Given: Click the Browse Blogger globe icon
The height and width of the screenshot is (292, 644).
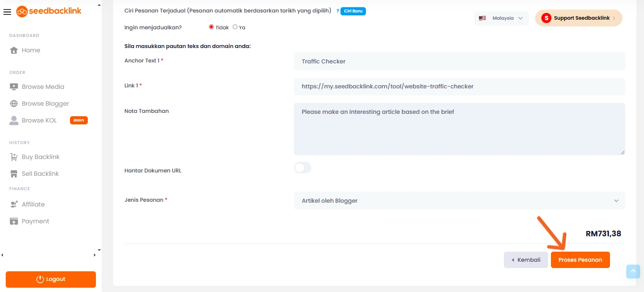Looking at the screenshot, I should coord(13,104).
